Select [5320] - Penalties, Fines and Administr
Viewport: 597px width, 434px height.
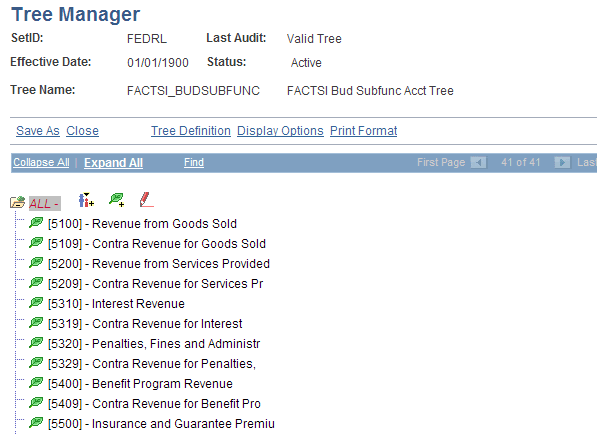(x=154, y=344)
